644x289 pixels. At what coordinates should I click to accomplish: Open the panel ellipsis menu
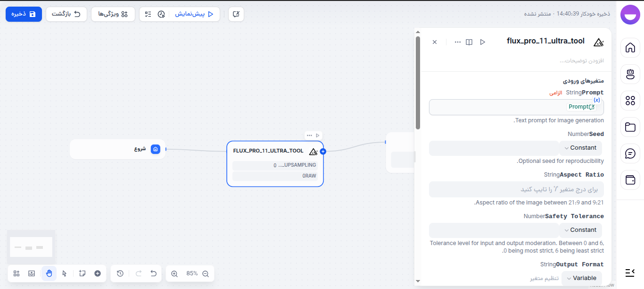[457, 42]
